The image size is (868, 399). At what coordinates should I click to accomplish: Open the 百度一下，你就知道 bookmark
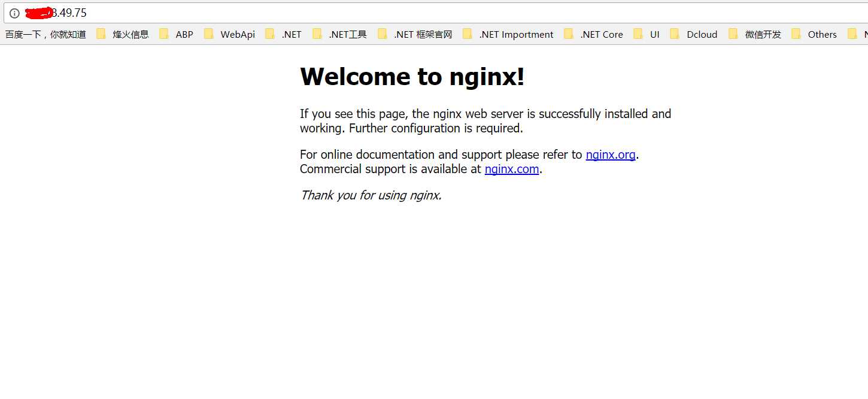45,35
